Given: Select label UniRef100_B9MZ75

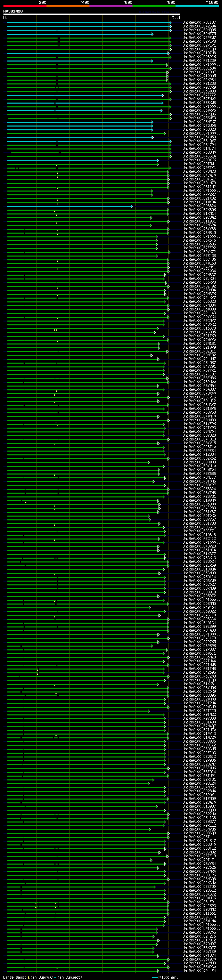Looking at the screenshot, I should (199, 34).
